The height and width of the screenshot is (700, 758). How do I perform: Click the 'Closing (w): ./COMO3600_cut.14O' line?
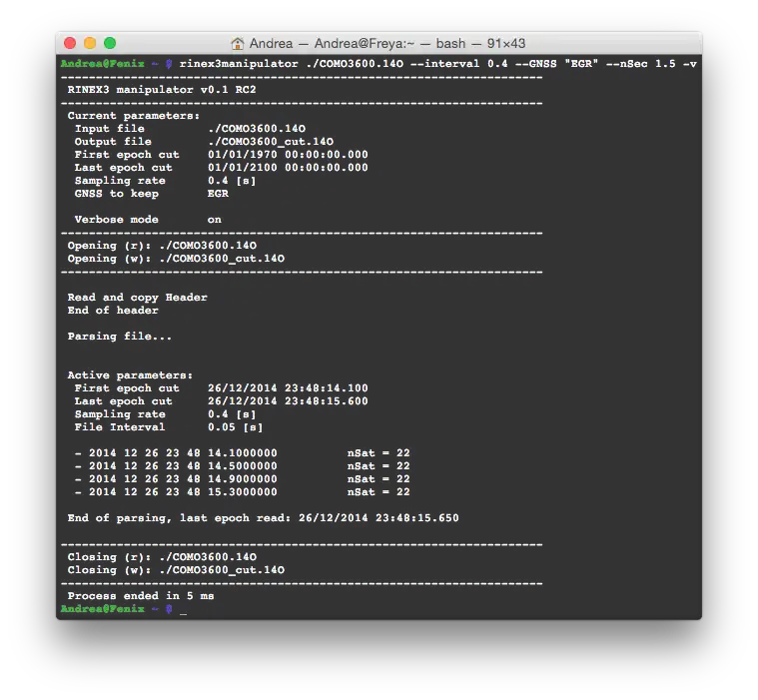(176, 570)
